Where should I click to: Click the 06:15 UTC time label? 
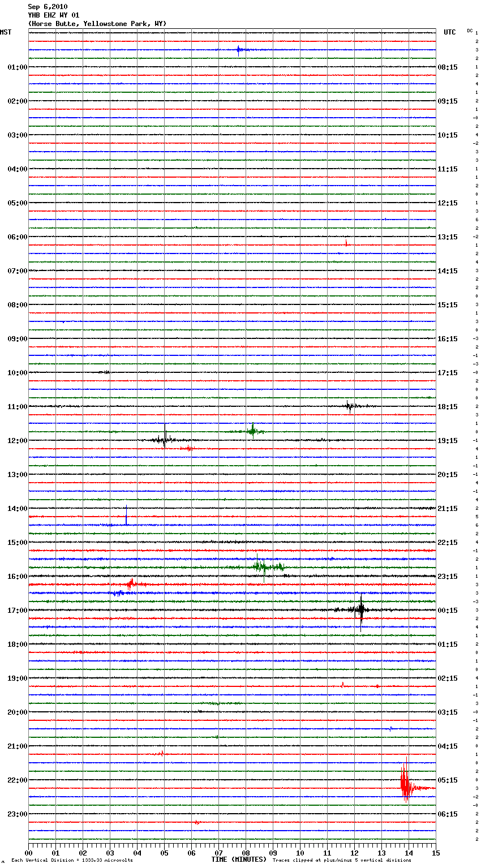[448, 814]
